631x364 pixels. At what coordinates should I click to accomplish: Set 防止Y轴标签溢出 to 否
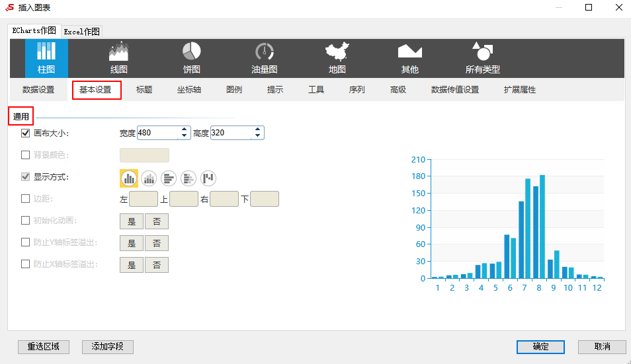coord(157,243)
